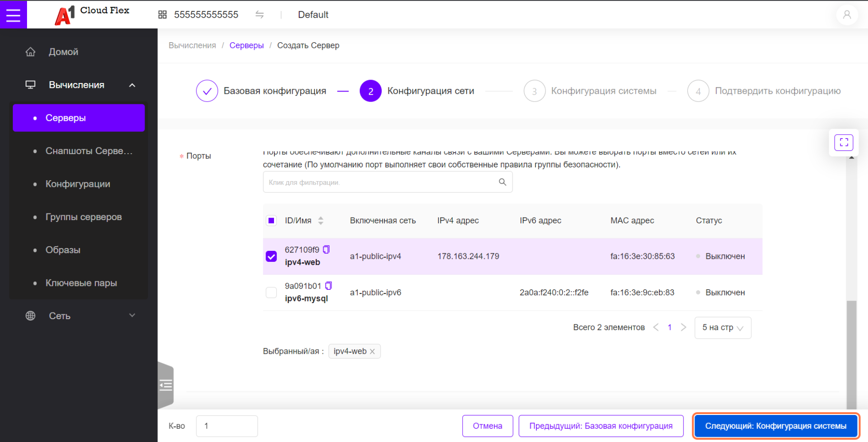868x442 pixels.
Task: Click the Статус column header
Action: 709,221
